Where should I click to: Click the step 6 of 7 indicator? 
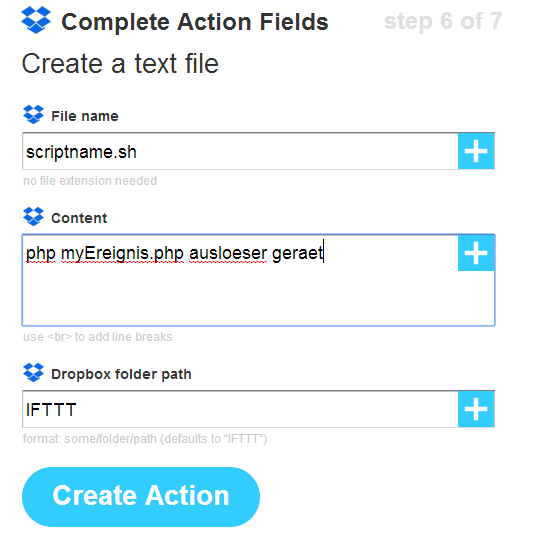coord(443,21)
